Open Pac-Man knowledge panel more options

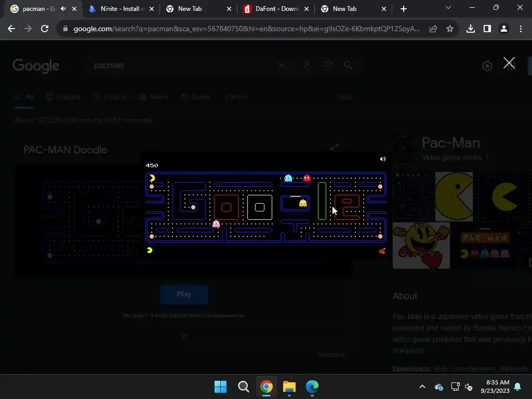pos(487,157)
